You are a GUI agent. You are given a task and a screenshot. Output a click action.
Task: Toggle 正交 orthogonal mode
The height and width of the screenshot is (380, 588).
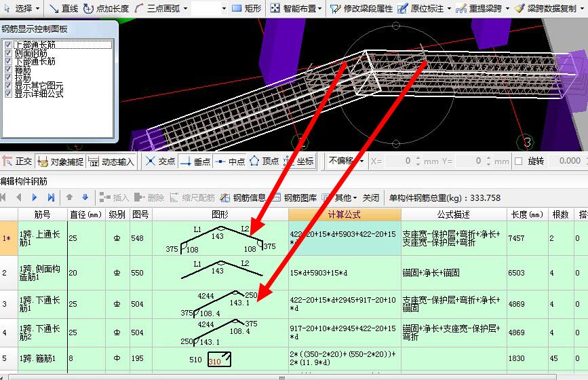[17, 161]
